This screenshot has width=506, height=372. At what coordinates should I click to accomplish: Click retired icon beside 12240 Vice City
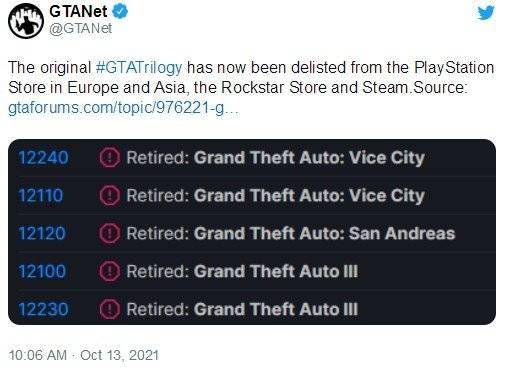pos(109,158)
